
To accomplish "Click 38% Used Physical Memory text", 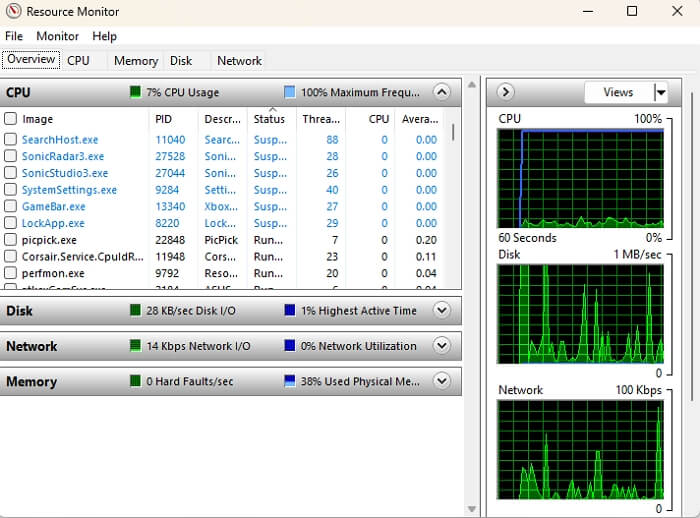I will coord(360,381).
